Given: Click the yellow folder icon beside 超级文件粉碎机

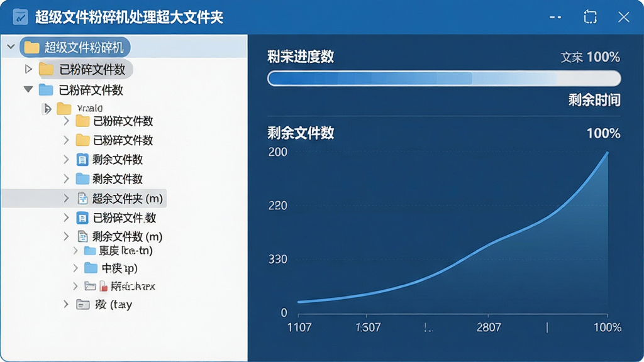Looking at the screenshot, I should (x=31, y=47).
